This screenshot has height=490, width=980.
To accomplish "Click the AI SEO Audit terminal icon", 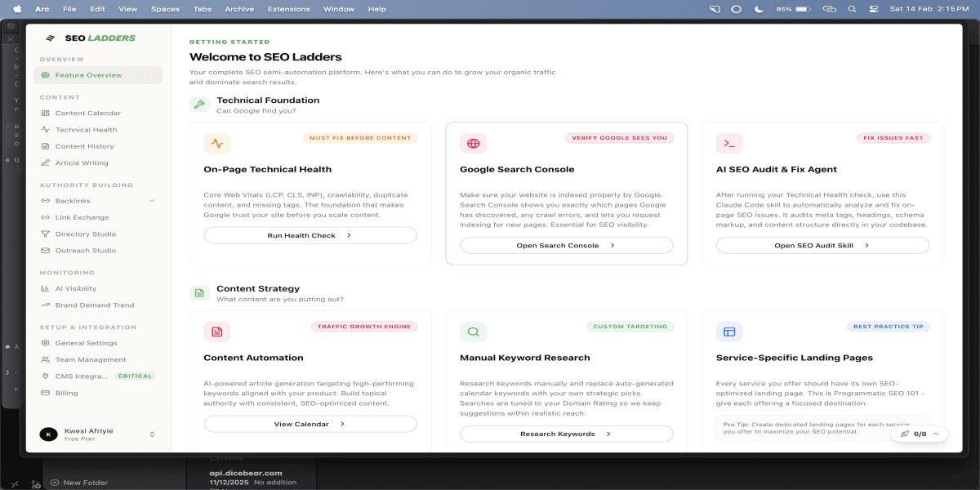I will click(x=729, y=144).
